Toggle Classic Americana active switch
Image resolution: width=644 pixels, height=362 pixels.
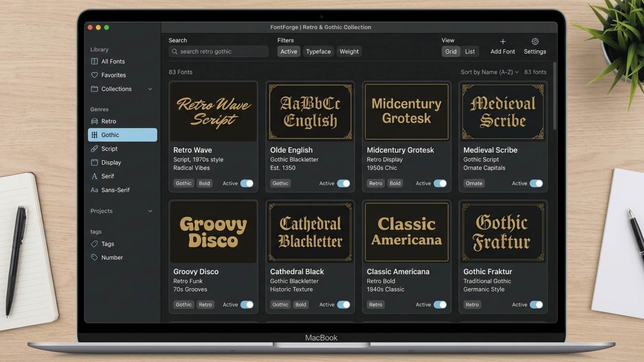pyautogui.click(x=440, y=305)
